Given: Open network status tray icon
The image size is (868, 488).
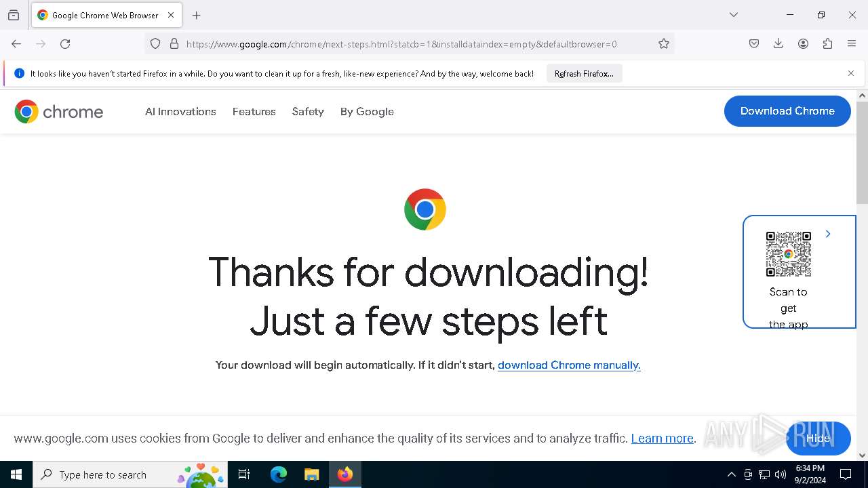Looking at the screenshot, I should click(x=764, y=474).
